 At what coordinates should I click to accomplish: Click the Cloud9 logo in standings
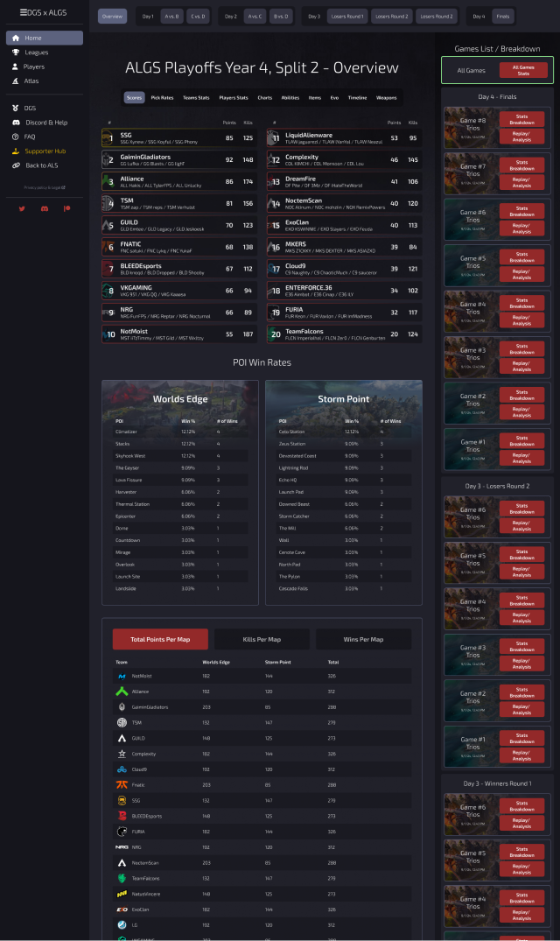click(272, 269)
